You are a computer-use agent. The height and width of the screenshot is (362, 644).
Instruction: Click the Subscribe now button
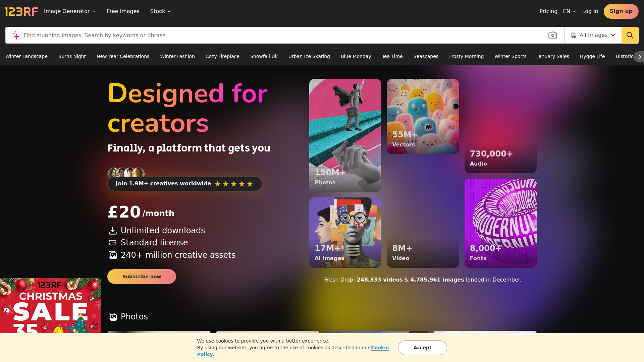142,277
